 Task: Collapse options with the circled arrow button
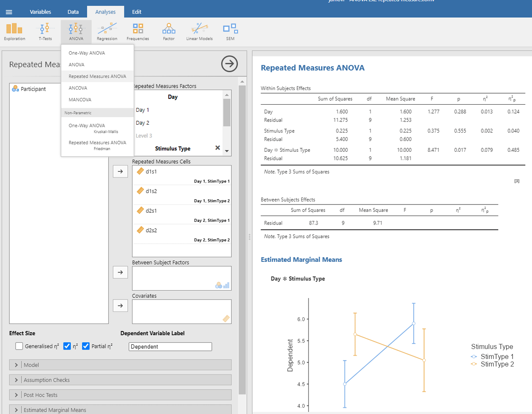(x=229, y=64)
